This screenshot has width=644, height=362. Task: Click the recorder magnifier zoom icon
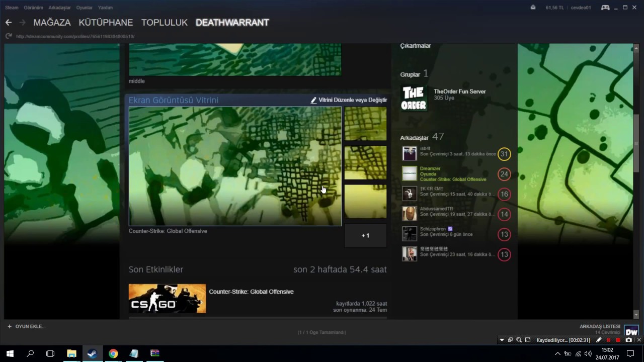(519, 340)
